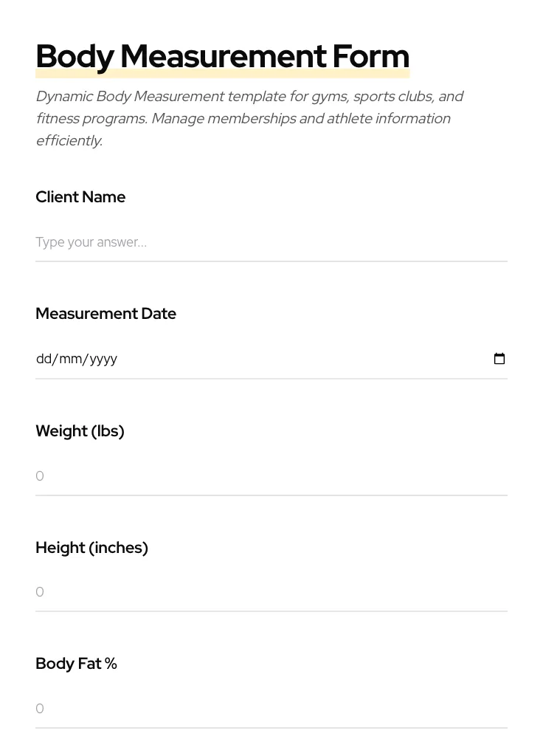Click the underline below the Height field
Image resolution: width=543 pixels, height=756 pixels.
coord(271,611)
